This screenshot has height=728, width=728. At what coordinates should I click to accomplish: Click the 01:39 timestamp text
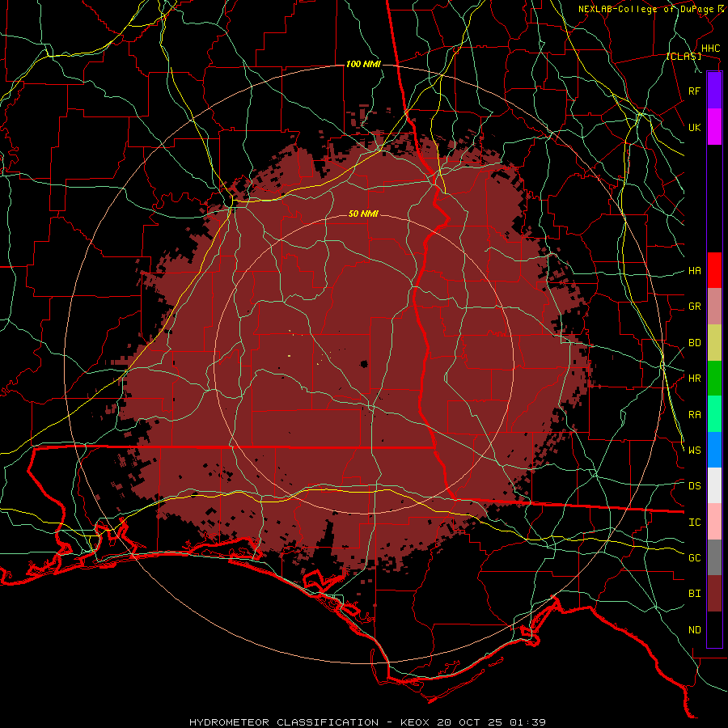click(527, 722)
